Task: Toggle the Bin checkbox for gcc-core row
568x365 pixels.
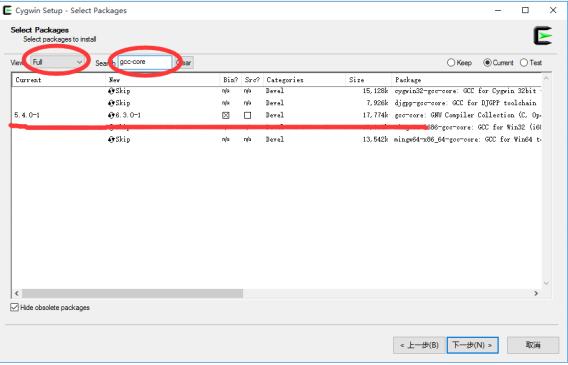Action: (226, 116)
